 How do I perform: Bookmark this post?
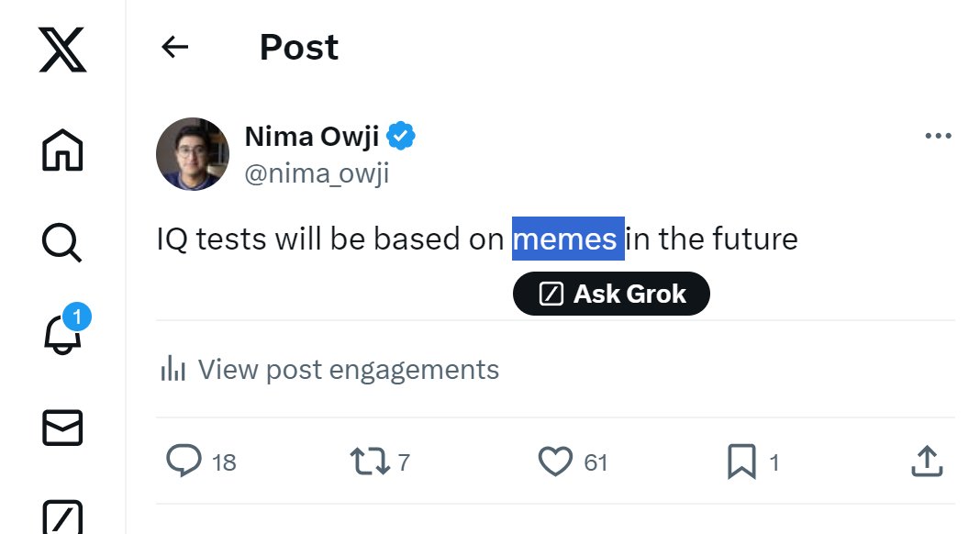coord(741,462)
